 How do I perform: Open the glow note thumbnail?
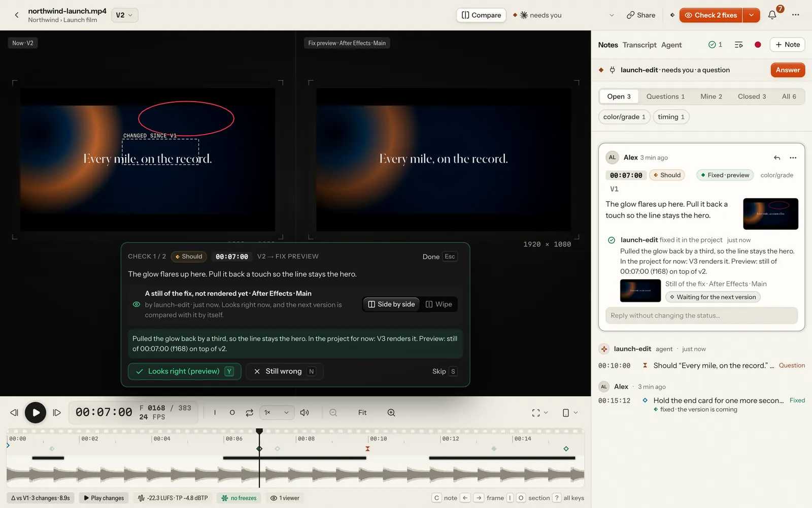pyautogui.click(x=770, y=214)
